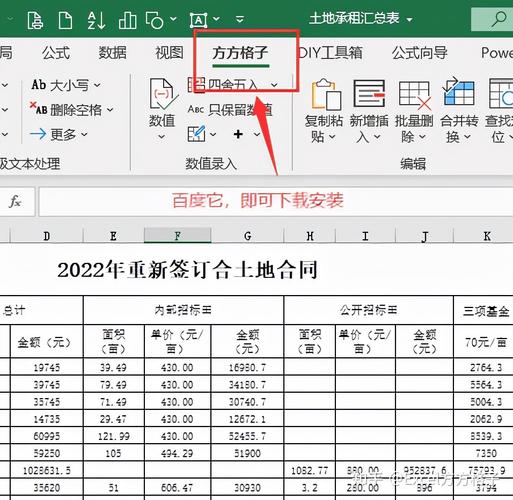Open the text box icon dropdown arrow
The height and width of the screenshot is (500, 513).
click(217, 19)
